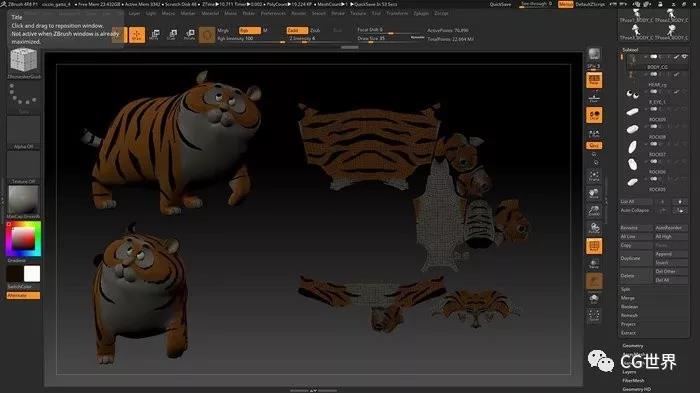Expand the Split section
Screen dimensions: 700x393
point(626,289)
